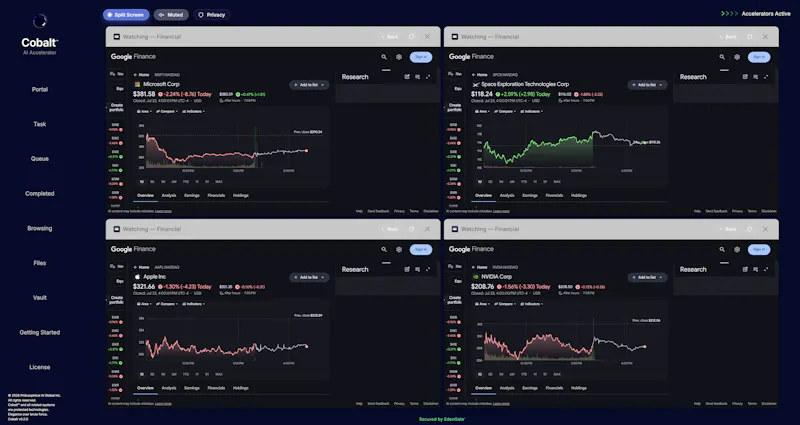Click settings gear in the NVIDIA Corp panel
Image resolution: width=800 pixels, height=425 pixels.
coord(737,249)
